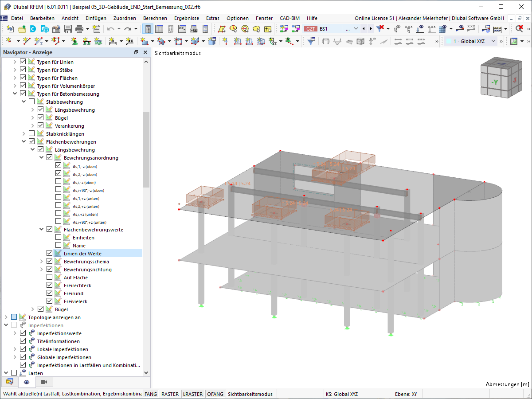Open the Hilfe menu
532x399 pixels.
click(x=312, y=18)
